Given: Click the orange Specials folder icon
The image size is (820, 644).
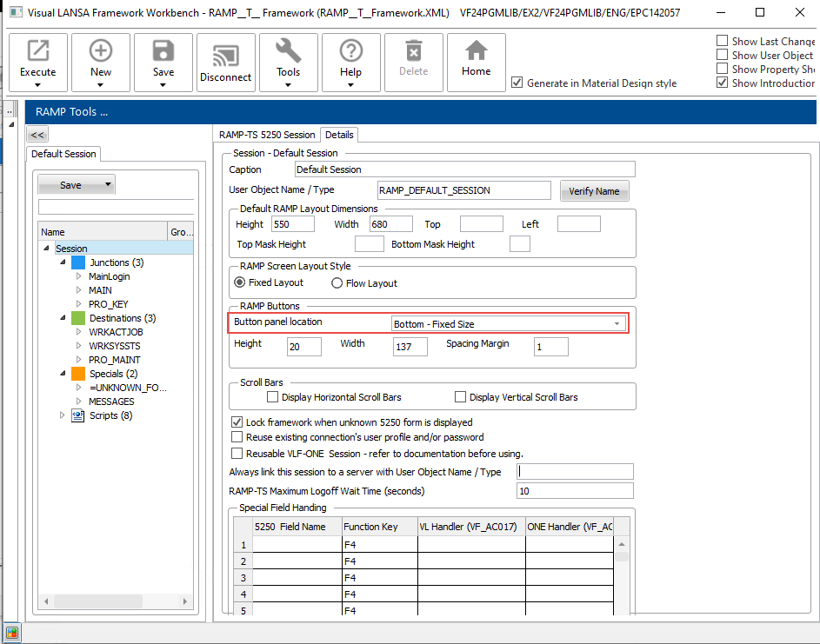Looking at the screenshot, I should 78,374.
